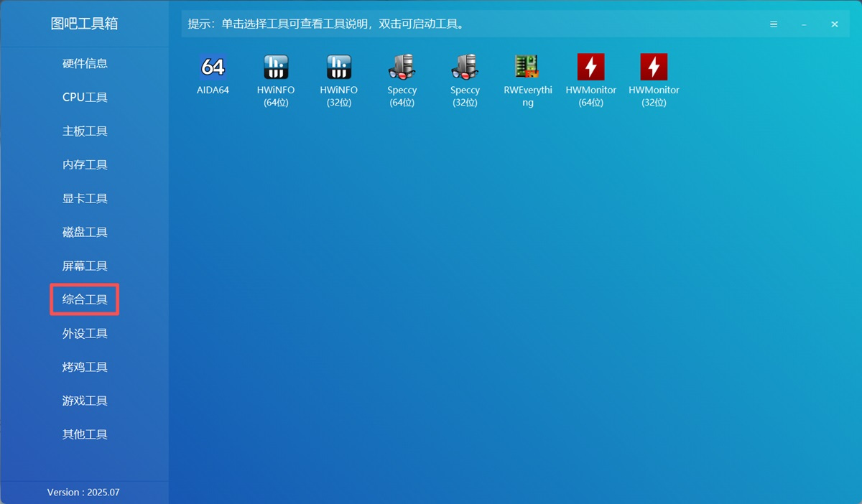The image size is (862, 504).
Task: Open the hamburger menu at top right
Action: pyautogui.click(x=774, y=24)
